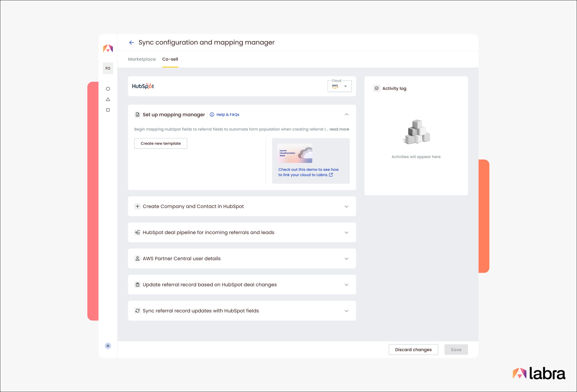The image size is (577, 392).
Task: Open the FO workspace badge
Action: point(108,68)
